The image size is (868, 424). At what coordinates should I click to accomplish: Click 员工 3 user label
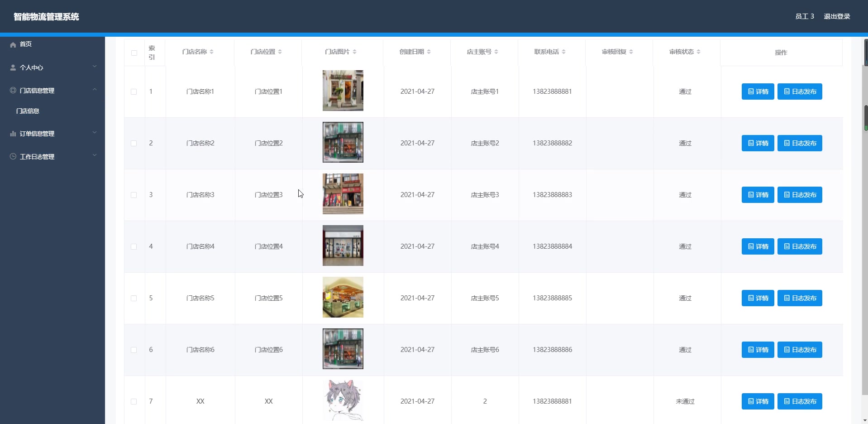tap(805, 16)
